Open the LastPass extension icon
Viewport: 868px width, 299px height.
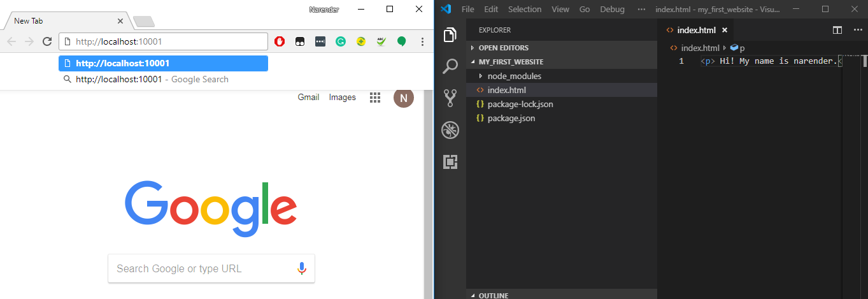pyautogui.click(x=320, y=41)
